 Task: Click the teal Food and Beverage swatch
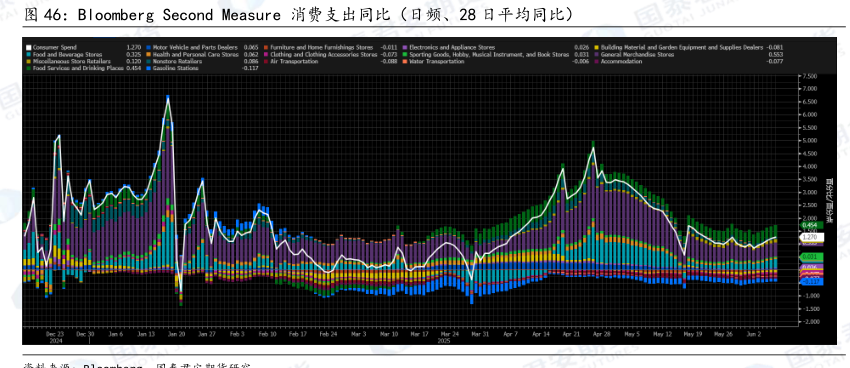(x=29, y=55)
